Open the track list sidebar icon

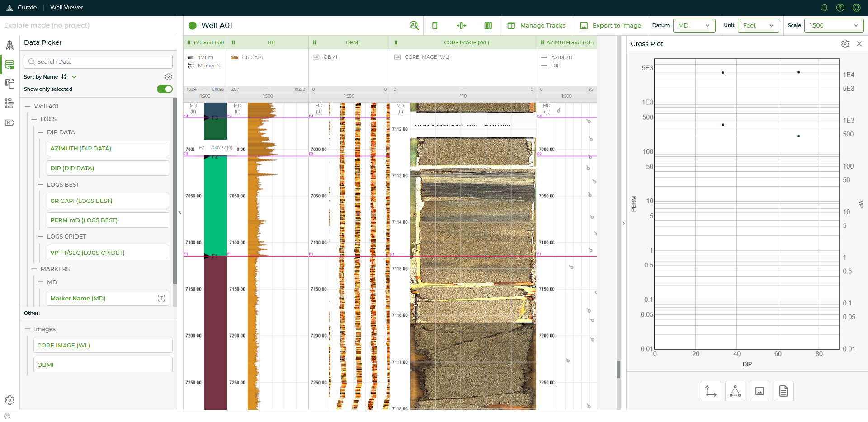9,103
